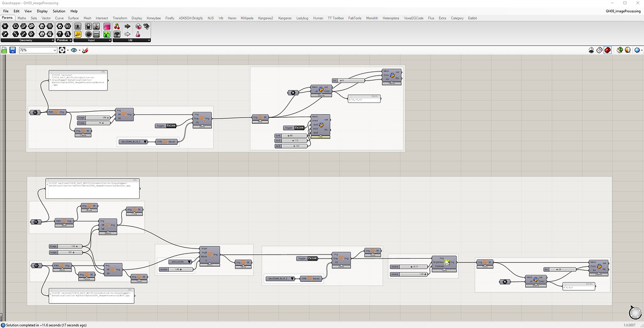
Task: Open the 72% zoom level dropdown
Action: [38, 50]
